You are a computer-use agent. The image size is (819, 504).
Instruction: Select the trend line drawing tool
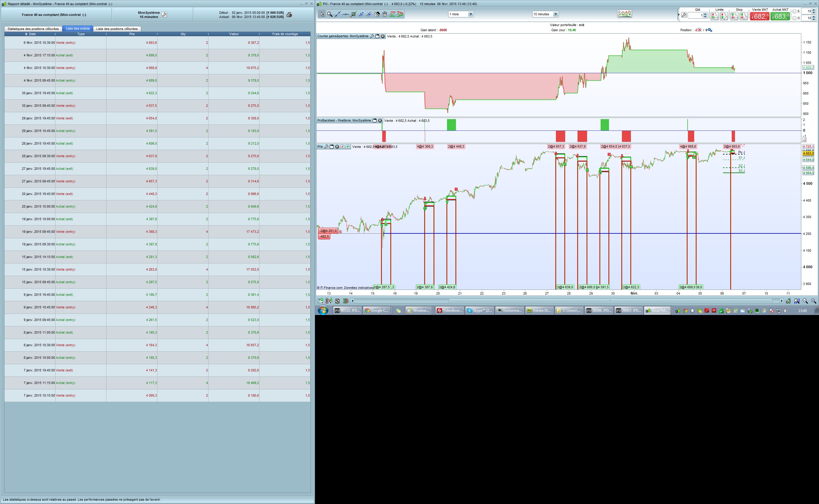(x=338, y=14)
